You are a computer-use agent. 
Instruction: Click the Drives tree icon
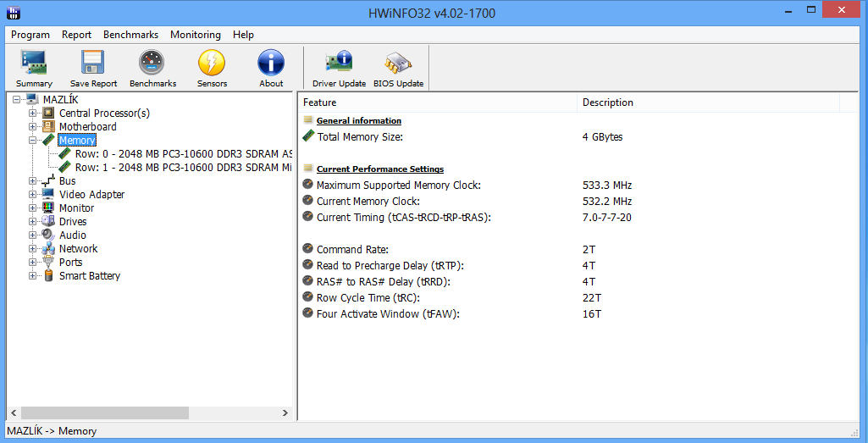[x=49, y=222]
